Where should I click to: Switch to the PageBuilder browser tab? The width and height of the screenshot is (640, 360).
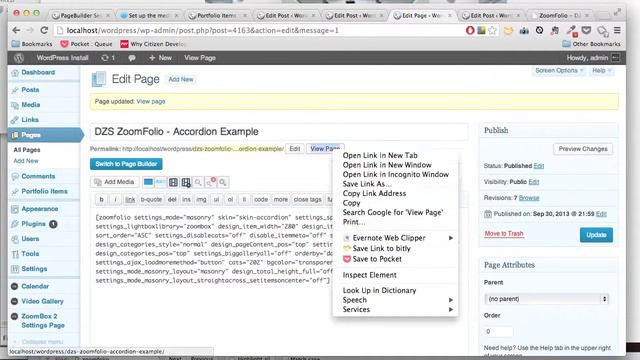[x=80, y=16]
